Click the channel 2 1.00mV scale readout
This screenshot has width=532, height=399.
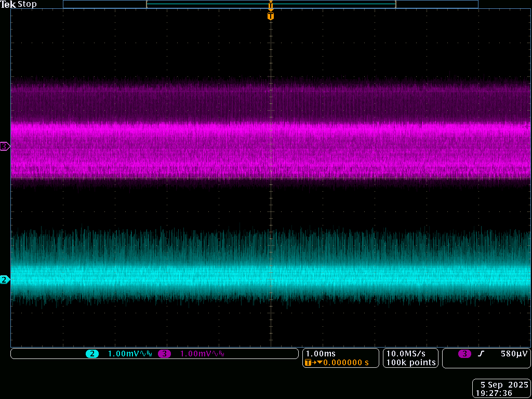[124, 354]
